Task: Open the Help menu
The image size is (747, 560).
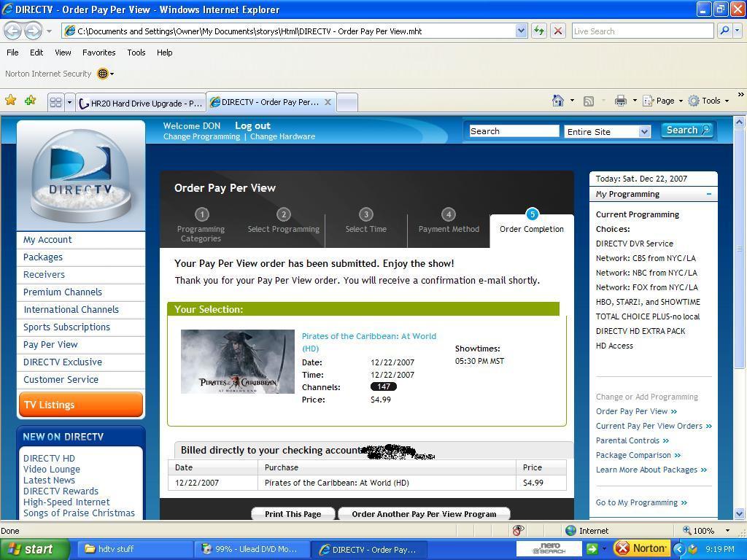Action: pos(164,52)
